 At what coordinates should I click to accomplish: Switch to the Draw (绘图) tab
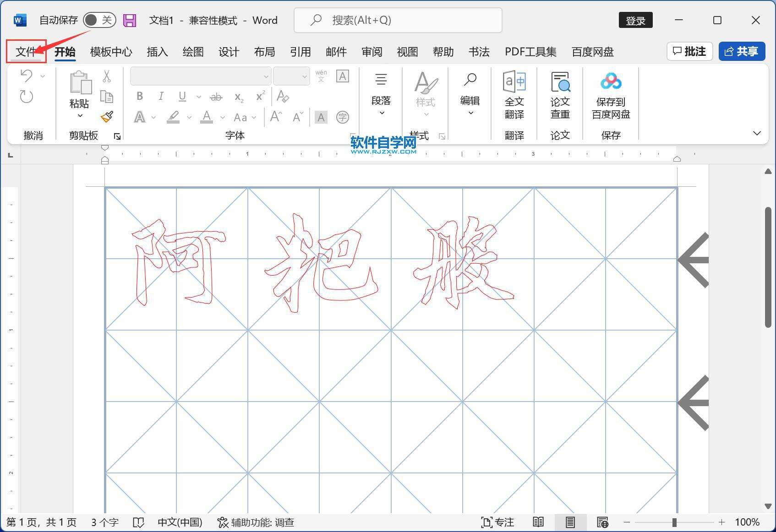point(193,52)
